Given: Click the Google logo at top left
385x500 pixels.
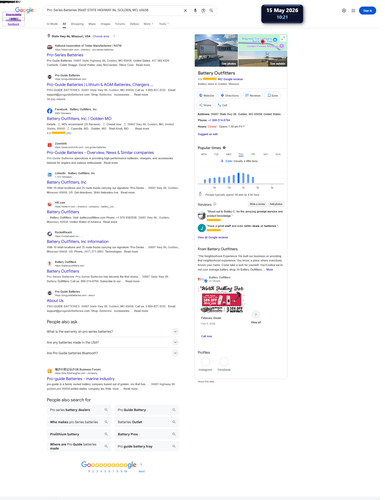Looking at the screenshot, I should (24, 10).
